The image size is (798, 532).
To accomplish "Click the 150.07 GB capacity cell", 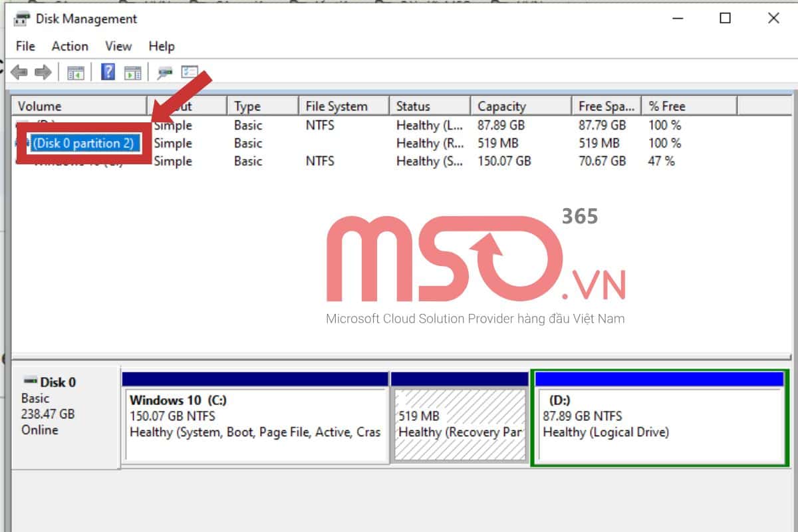I will coord(505,161).
